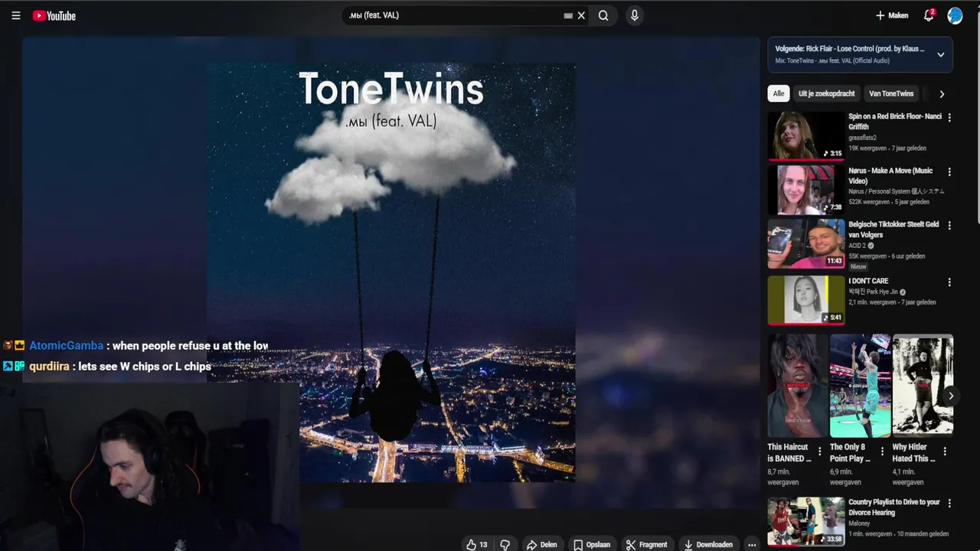Open the on-screen keyboard in search box

click(568, 15)
